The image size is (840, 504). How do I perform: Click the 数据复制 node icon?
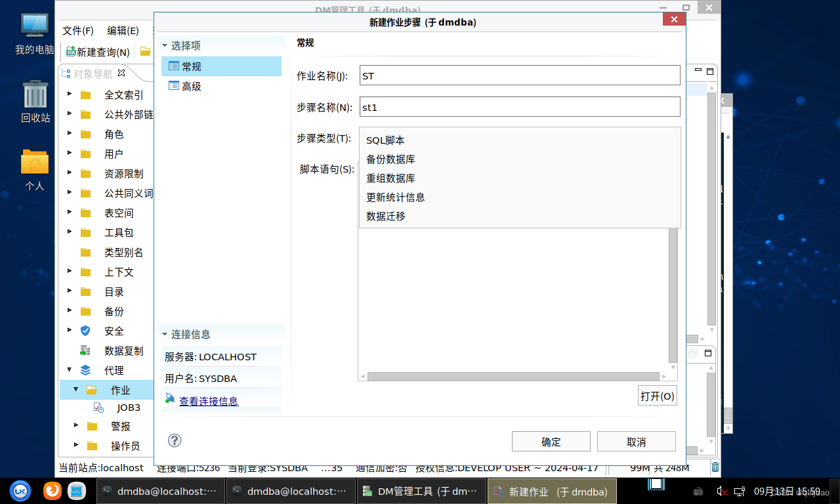(x=85, y=350)
